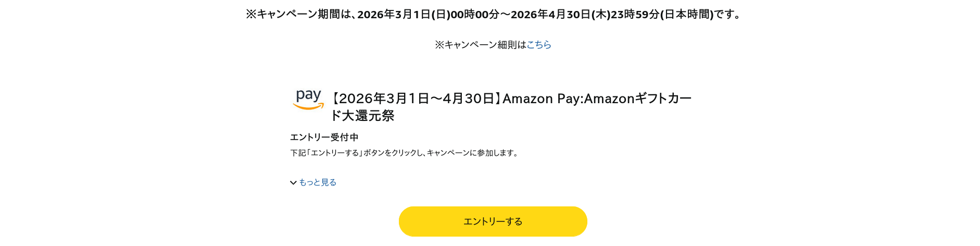This screenshot has width=980, height=246.
Task: Click the キャンペーンに参加します text
Action: click(x=472, y=153)
